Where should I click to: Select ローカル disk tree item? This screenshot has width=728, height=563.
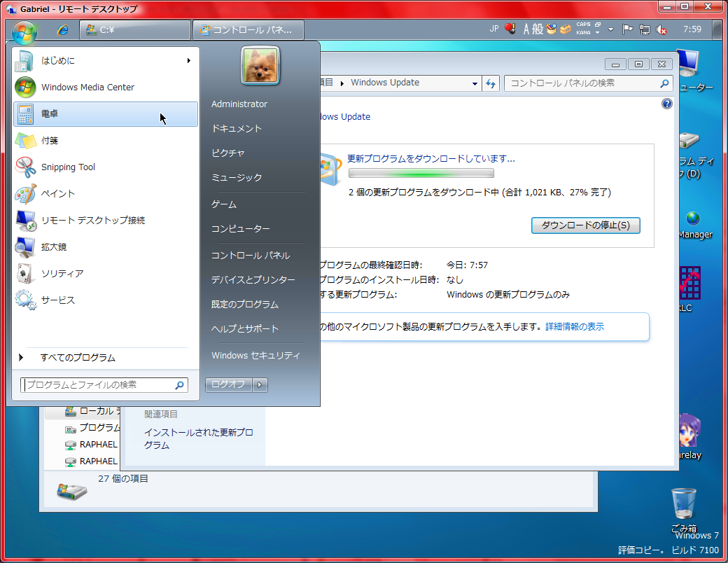coord(92,411)
